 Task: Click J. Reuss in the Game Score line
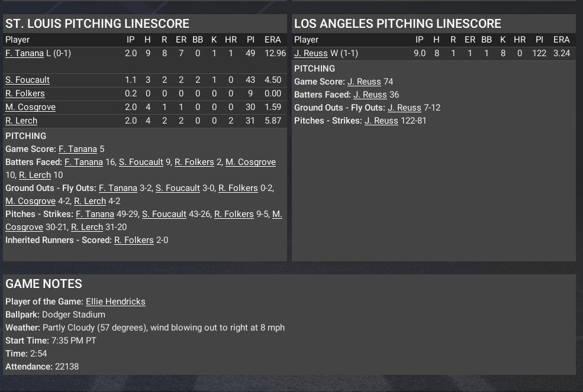[364, 82]
